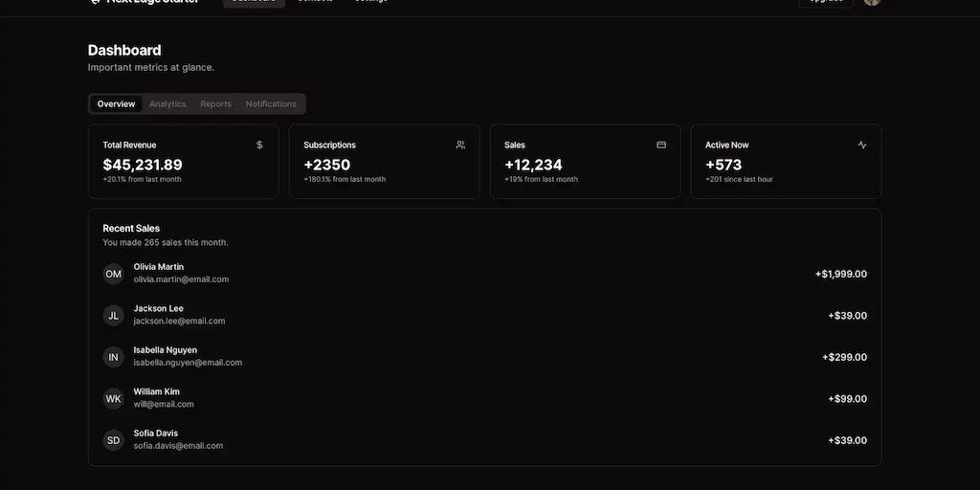Click the WK avatar for William Kim
The width and height of the screenshot is (980, 490).
tap(113, 399)
